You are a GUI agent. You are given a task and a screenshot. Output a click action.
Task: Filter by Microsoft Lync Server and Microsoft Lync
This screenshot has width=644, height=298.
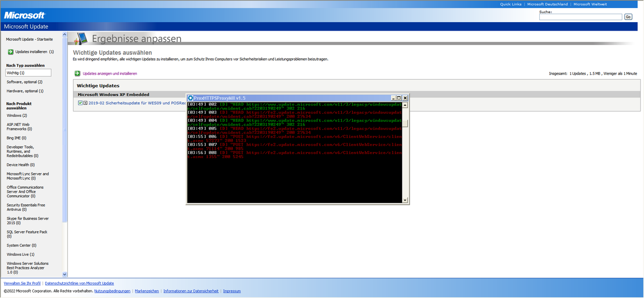tap(28, 176)
